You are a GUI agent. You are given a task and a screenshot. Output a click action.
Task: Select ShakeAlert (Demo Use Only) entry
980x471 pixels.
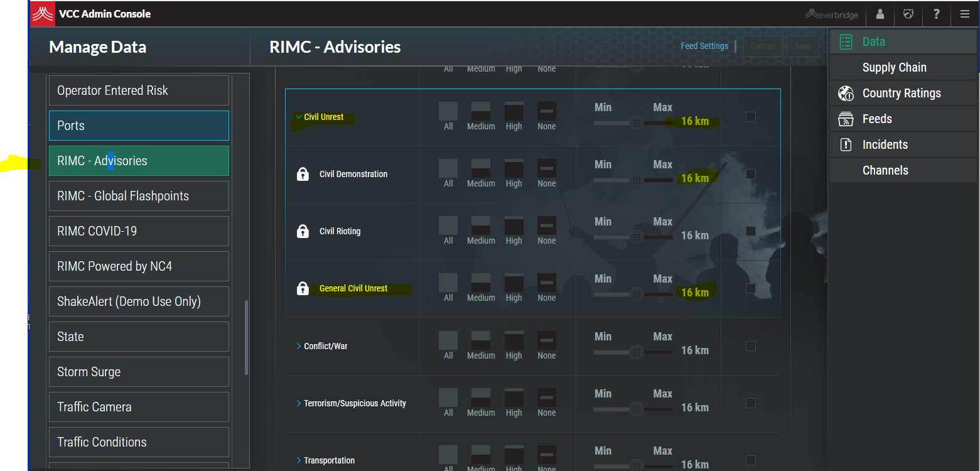coord(139,301)
